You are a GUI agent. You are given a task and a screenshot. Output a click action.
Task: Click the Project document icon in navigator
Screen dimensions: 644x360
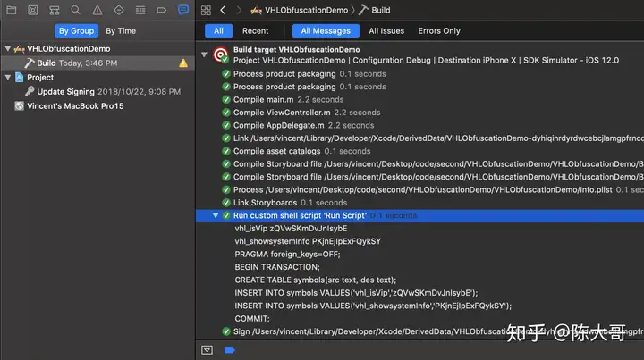coord(19,77)
